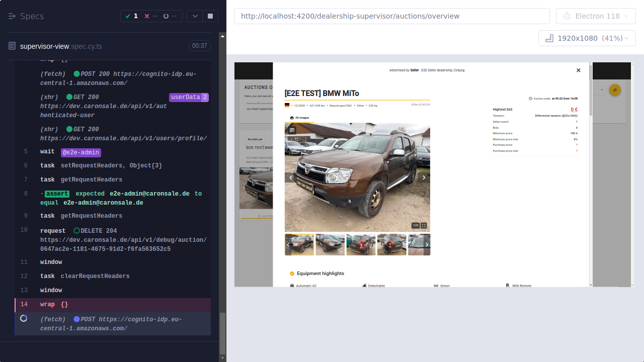Click the clock icon next to auction end time
Image resolution: width=644 pixels, height=362 pixels.
point(531,99)
